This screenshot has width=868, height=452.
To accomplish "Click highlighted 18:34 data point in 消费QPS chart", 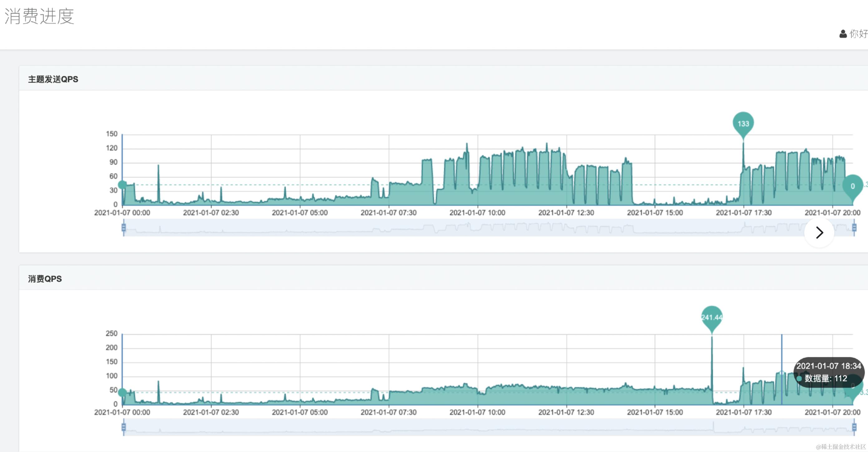I will coord(782,373).
